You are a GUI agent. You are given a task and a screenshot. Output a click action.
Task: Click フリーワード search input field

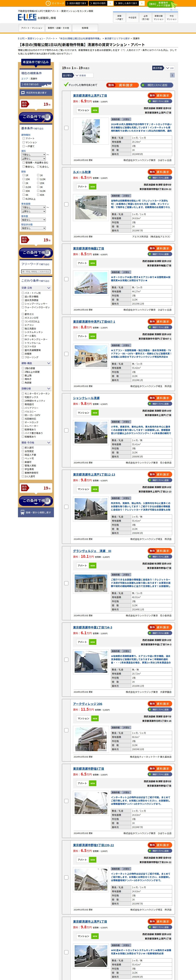point(36,272)
